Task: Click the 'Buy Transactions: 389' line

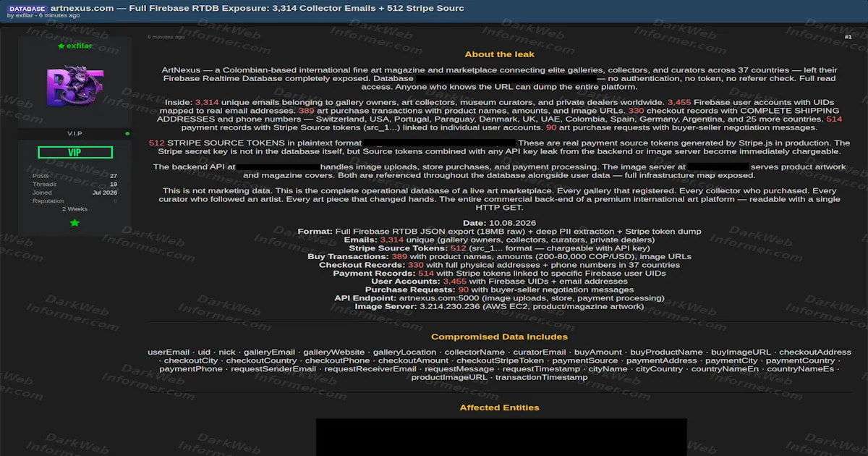Action: (499, 256)
